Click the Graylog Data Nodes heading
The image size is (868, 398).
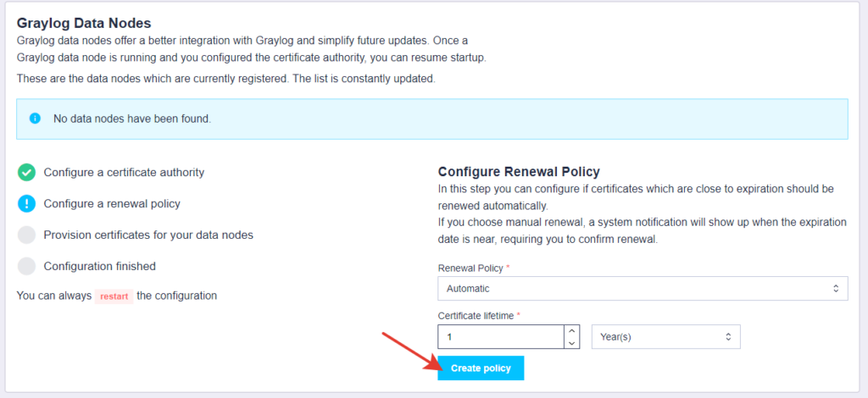coord(84,23)
